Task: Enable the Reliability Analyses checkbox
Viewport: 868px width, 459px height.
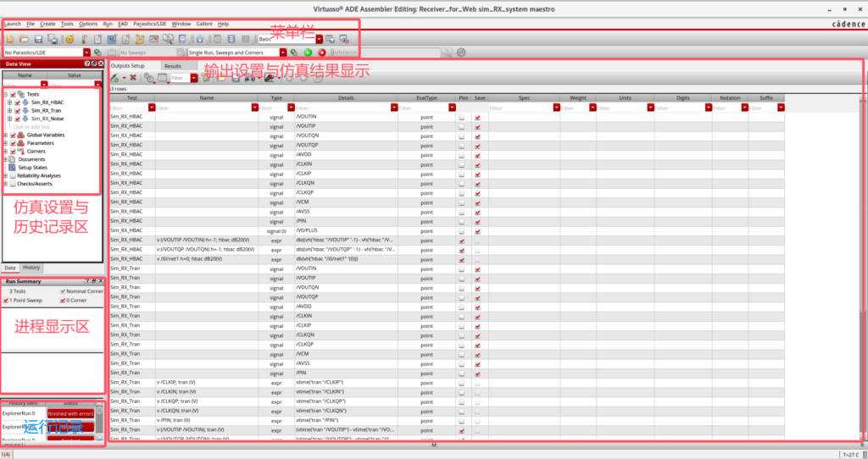Action: pos(13,175)
